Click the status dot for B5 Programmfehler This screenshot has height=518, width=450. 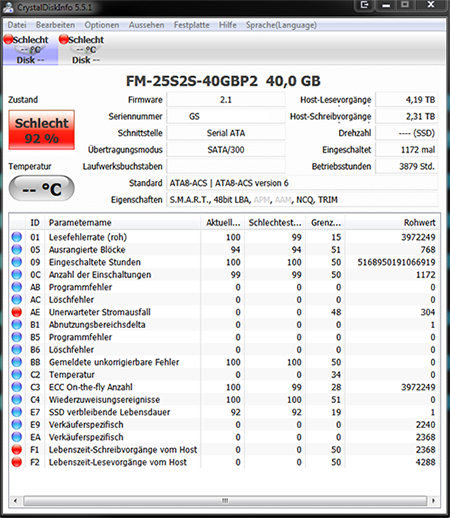click(x=17, y=337)
